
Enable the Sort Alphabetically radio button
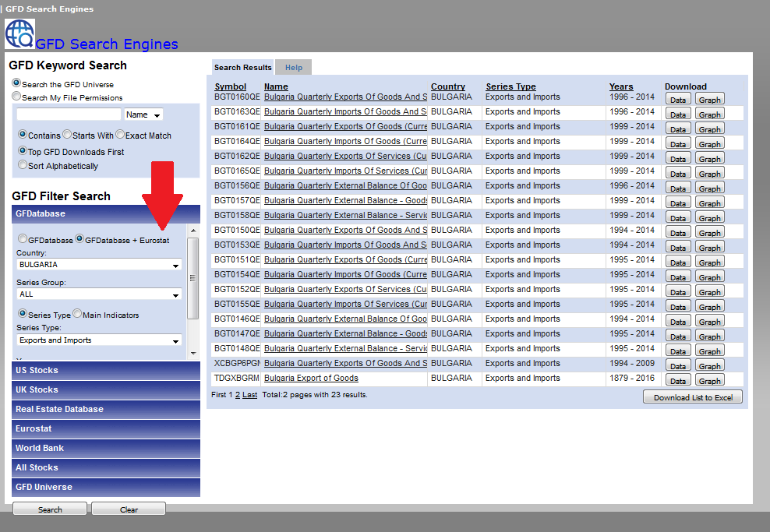click(x=23, y=165)
